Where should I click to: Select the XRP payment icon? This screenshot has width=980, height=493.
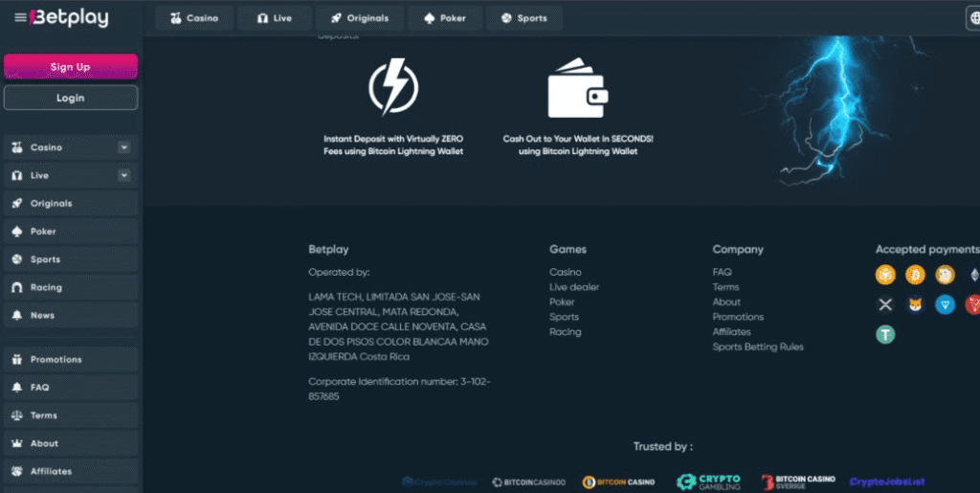pyautogui.click(x=885, y=304)
